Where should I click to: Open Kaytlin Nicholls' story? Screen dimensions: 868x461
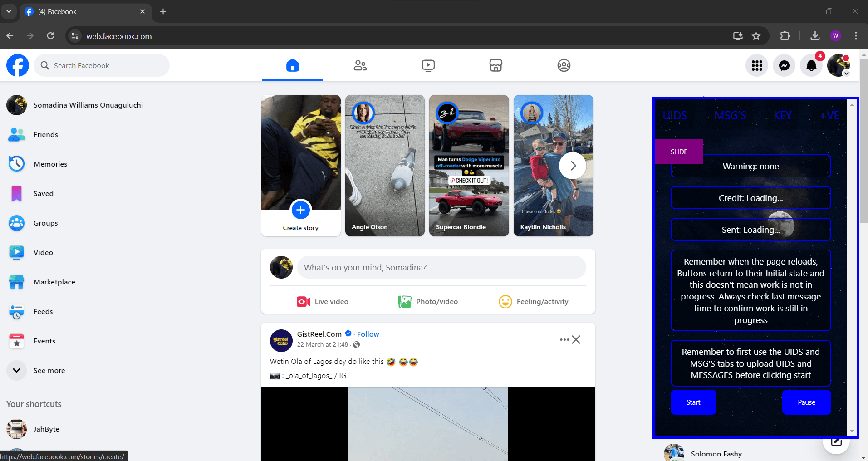point(554,166)
